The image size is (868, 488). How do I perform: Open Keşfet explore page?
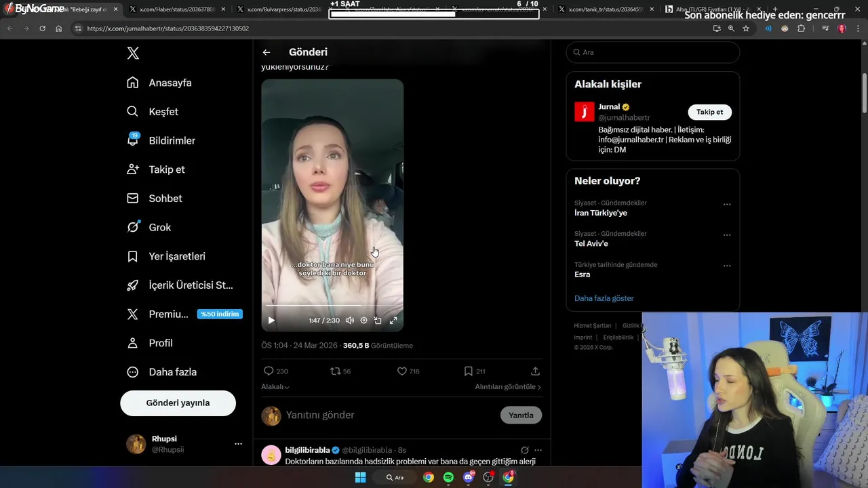[x=153, y=112]
